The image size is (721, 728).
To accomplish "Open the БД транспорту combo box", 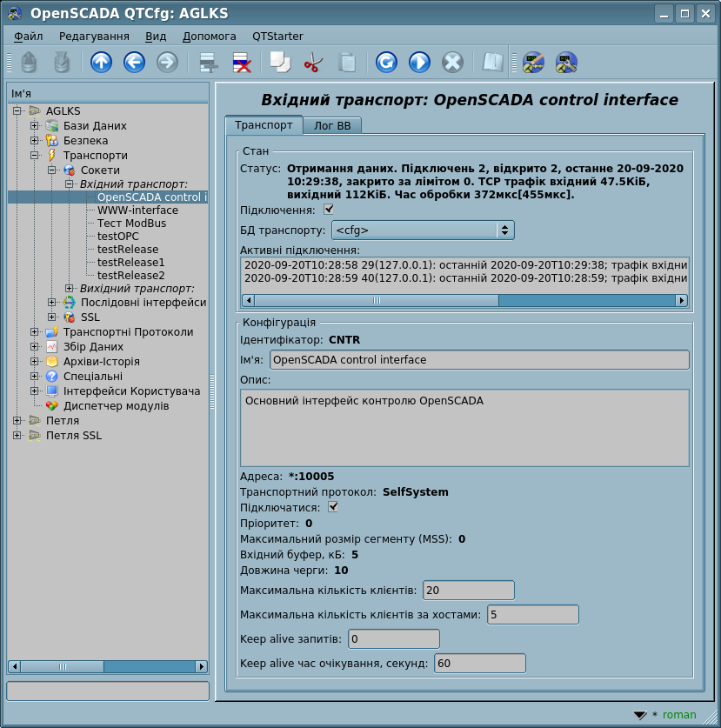I will click(423, 230).
